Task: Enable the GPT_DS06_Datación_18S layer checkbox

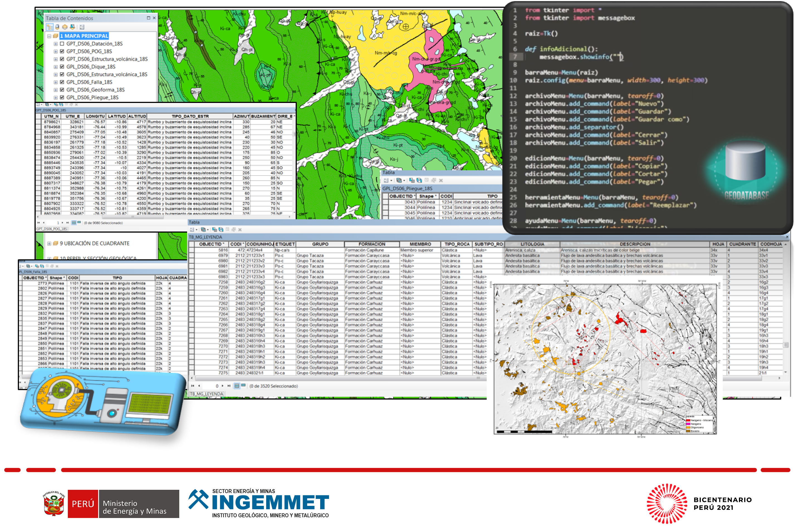Action: 62,44
